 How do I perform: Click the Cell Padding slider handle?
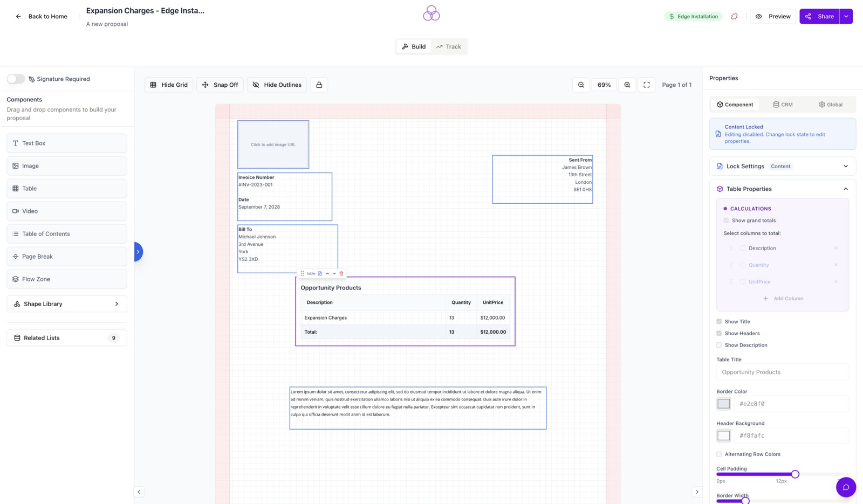(795, 474)
